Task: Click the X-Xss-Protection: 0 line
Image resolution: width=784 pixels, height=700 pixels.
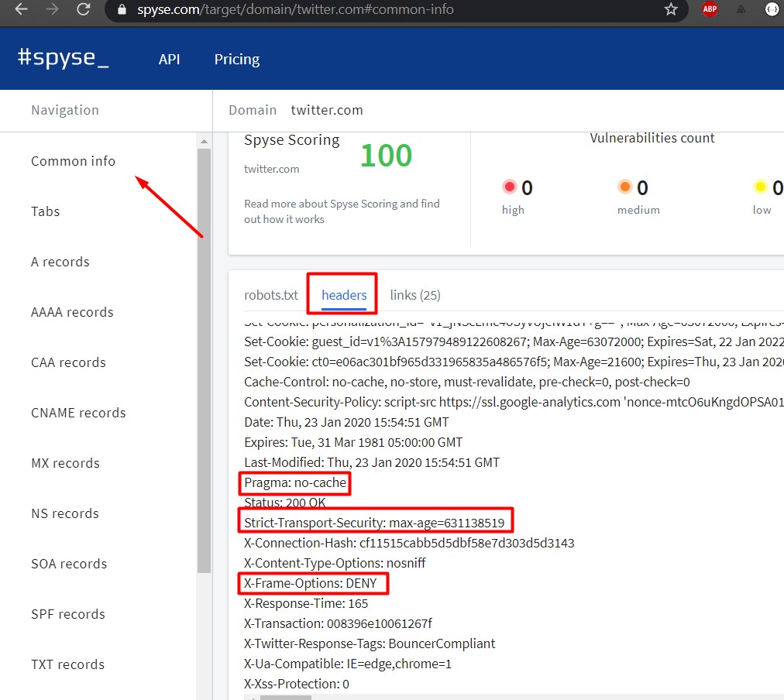Action: pos(297,684)
